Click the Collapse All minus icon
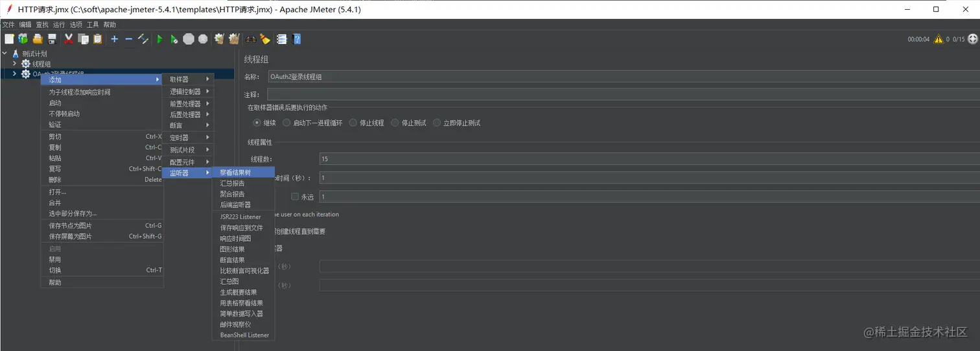The width and height of the screenshot is (980, 351). [x=128, y=39]
